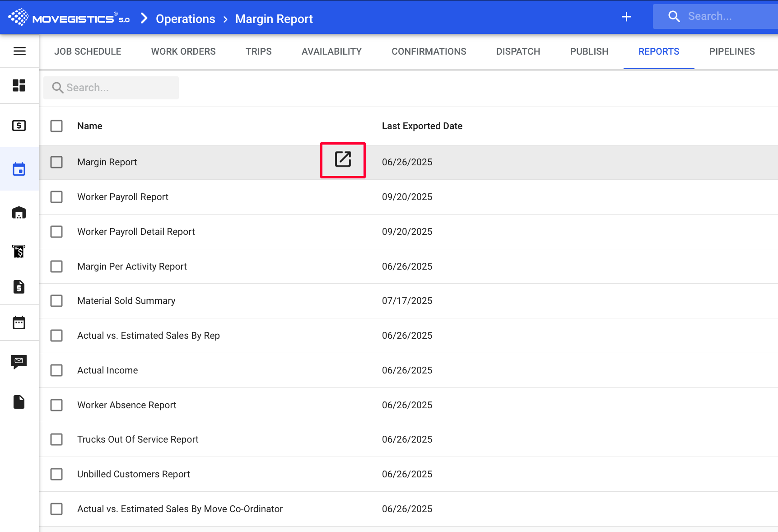The height and width of the screenshot is (532, 778).
Task: Open the warehouse icon in sidebar
Action: (x=19, y=213)
